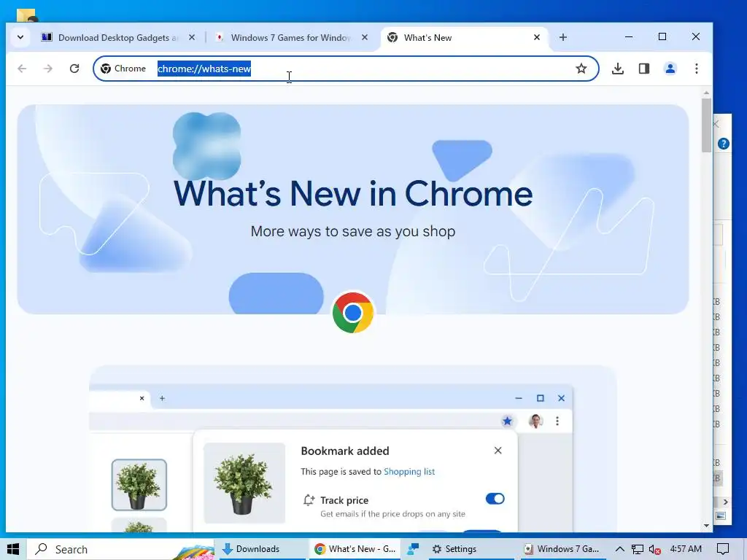Click the user avatar in illustration
Screen dimensions: 747x560
pos(536,421)
